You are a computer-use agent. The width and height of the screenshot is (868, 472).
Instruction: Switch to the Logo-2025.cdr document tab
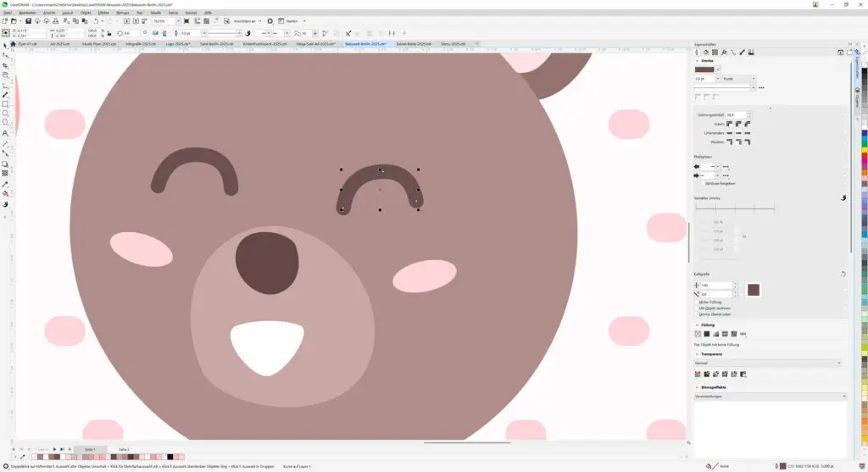[178, 44]
